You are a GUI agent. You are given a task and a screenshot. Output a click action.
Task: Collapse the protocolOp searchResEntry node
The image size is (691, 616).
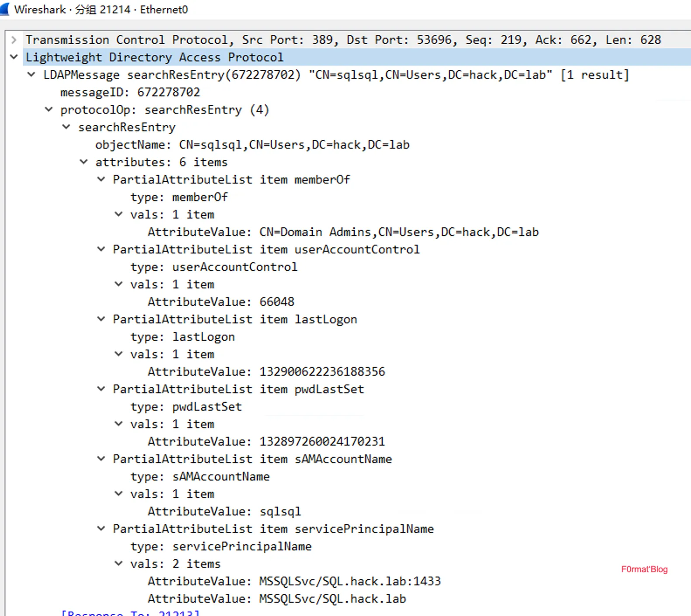click(49, 110)
